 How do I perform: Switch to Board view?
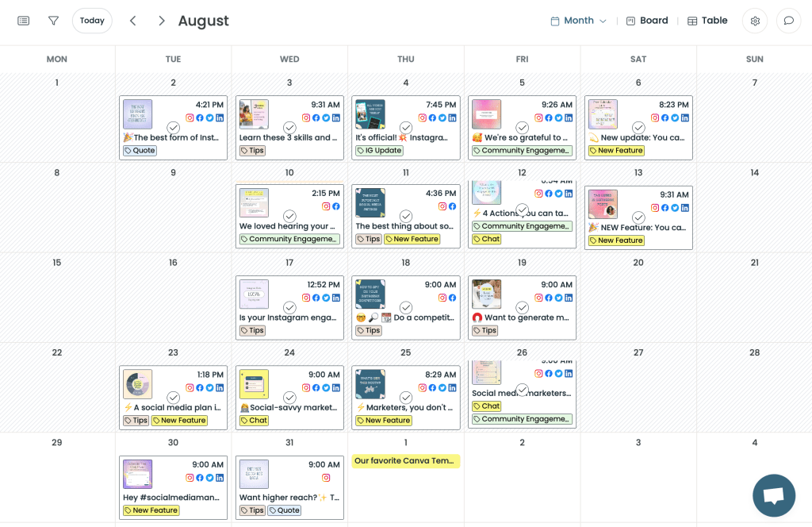pos(647,21)
